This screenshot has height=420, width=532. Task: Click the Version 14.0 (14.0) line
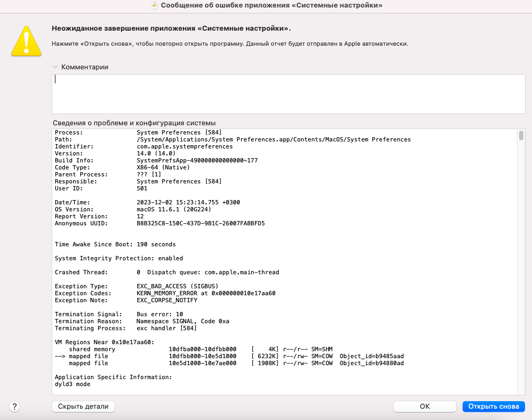[x=115, y=153]
